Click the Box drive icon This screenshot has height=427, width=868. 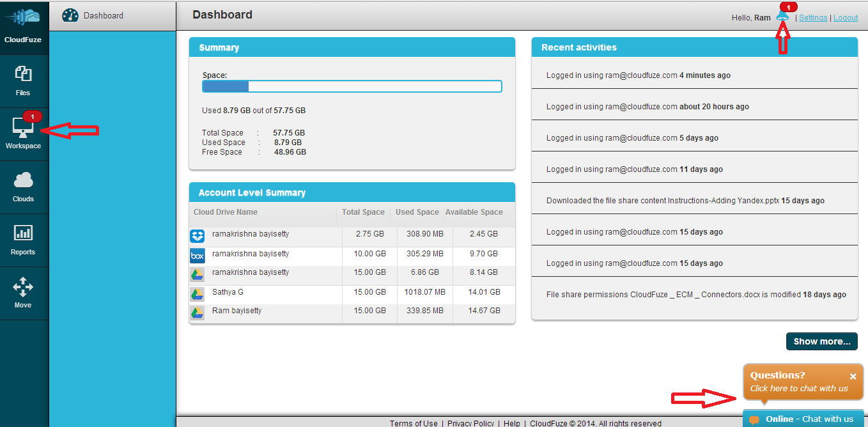198,256
